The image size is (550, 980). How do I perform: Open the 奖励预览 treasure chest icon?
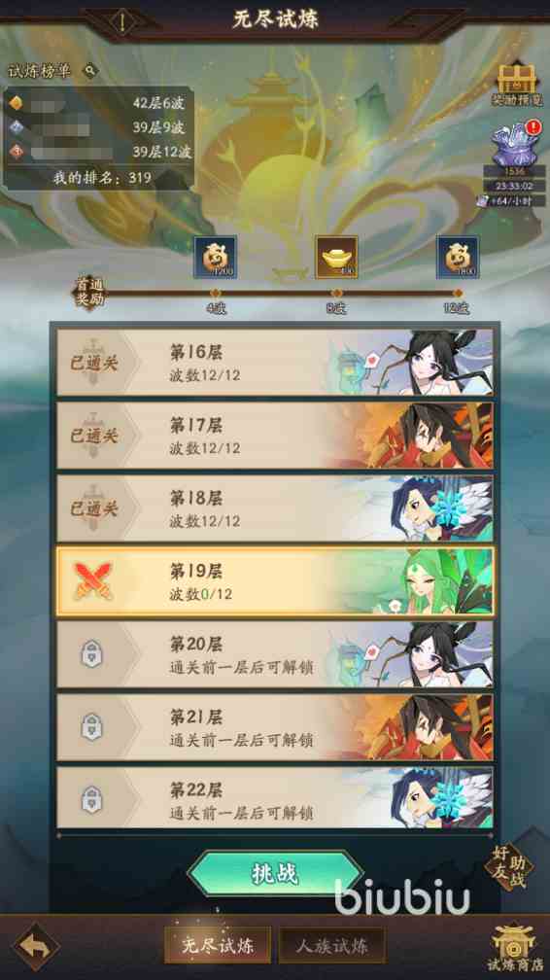pos(517,83)
